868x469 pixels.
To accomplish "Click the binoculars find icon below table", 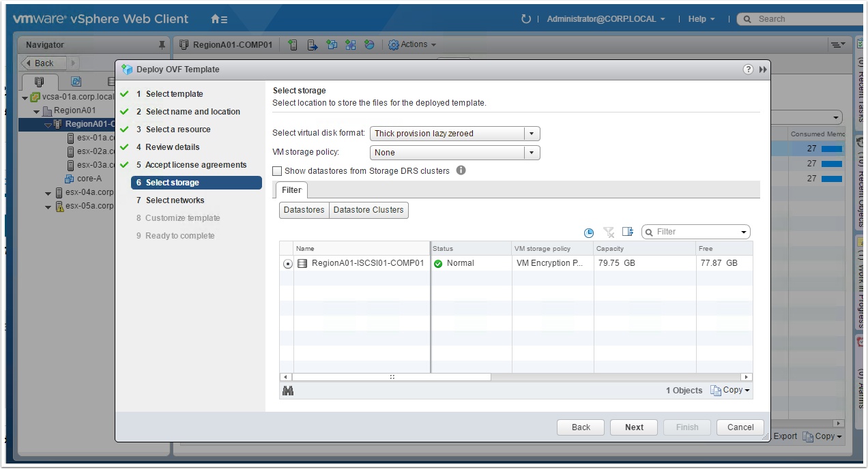I will tap(288, 391).
